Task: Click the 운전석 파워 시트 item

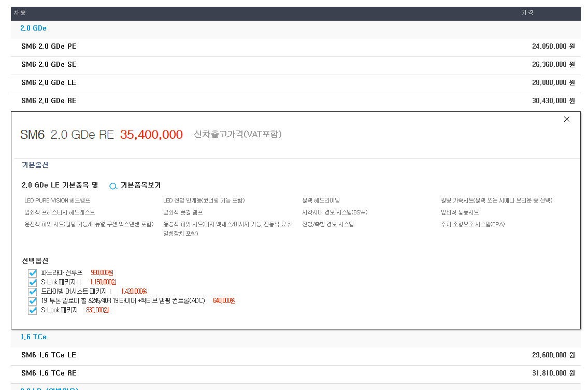Action: pyautogui.click(x=89, y=225)
